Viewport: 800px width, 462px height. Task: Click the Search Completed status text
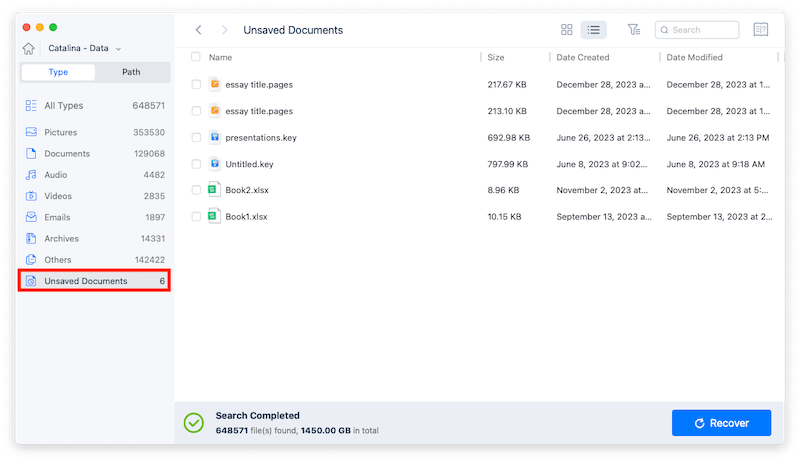(258, 416)
